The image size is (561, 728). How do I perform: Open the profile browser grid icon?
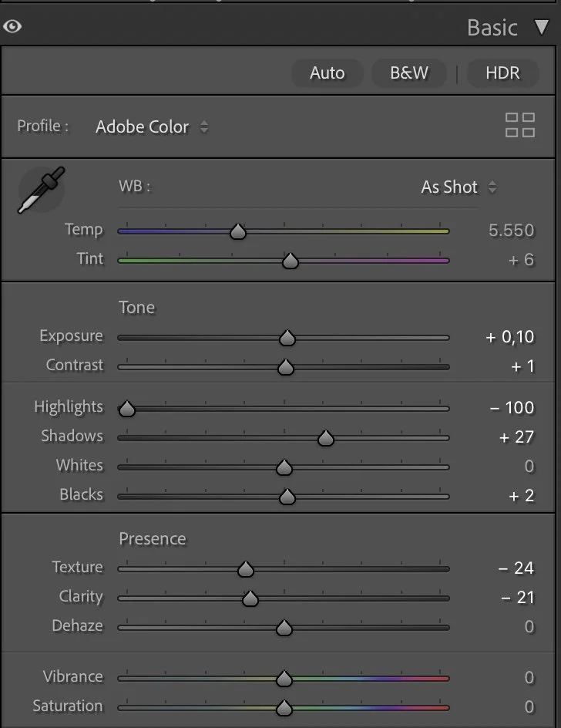coord(519,125)
